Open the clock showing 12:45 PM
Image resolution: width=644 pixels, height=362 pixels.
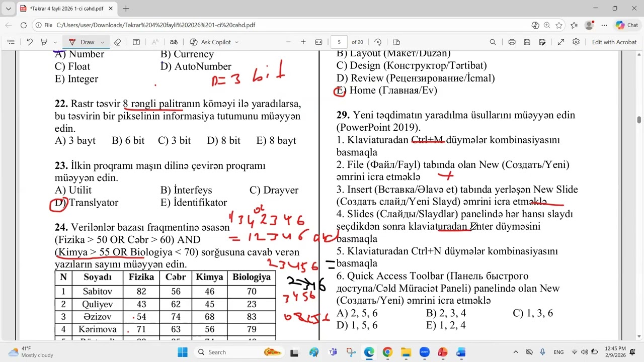[x=615, y=352]
